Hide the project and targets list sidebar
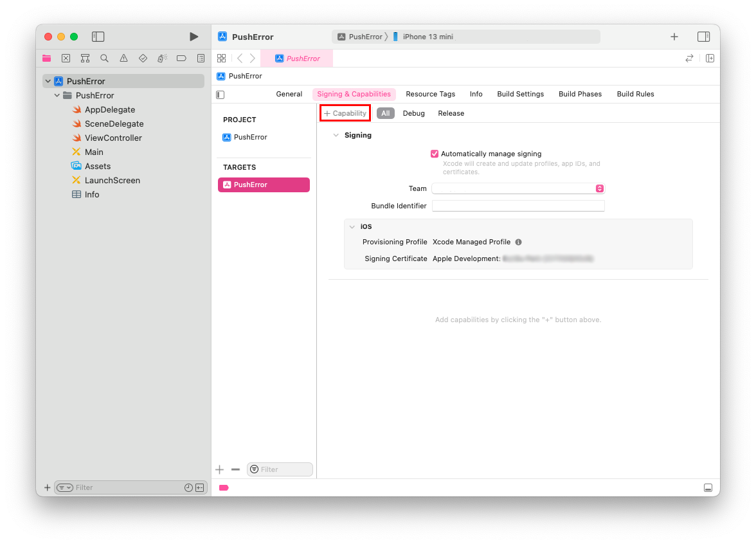 pyautogui.click(x=221, y=95)
